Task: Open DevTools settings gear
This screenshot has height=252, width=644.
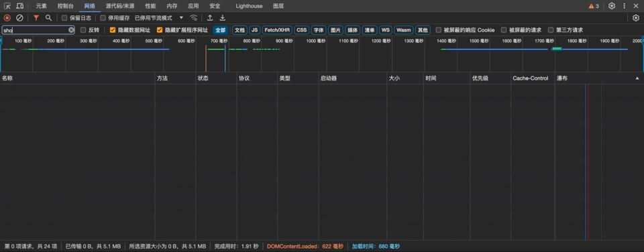Action: [612, 6]
